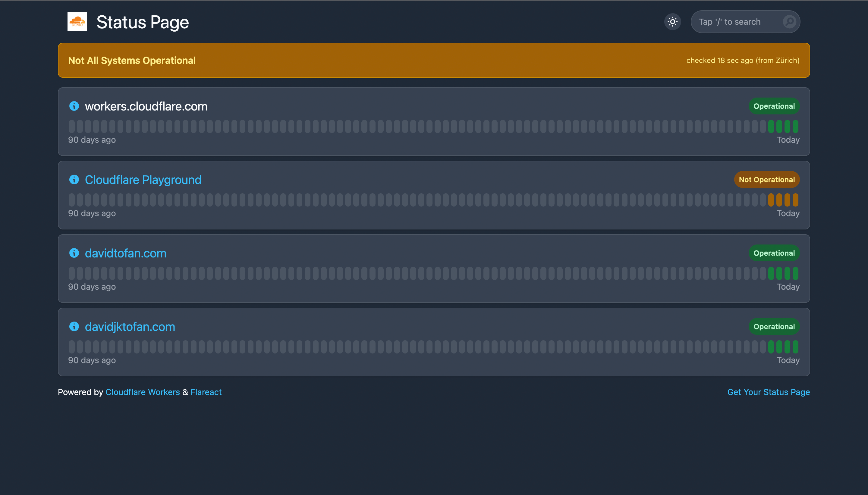
Task: Open info for workers.cloudflare.com monitor
Action: (x=74, y=106)
